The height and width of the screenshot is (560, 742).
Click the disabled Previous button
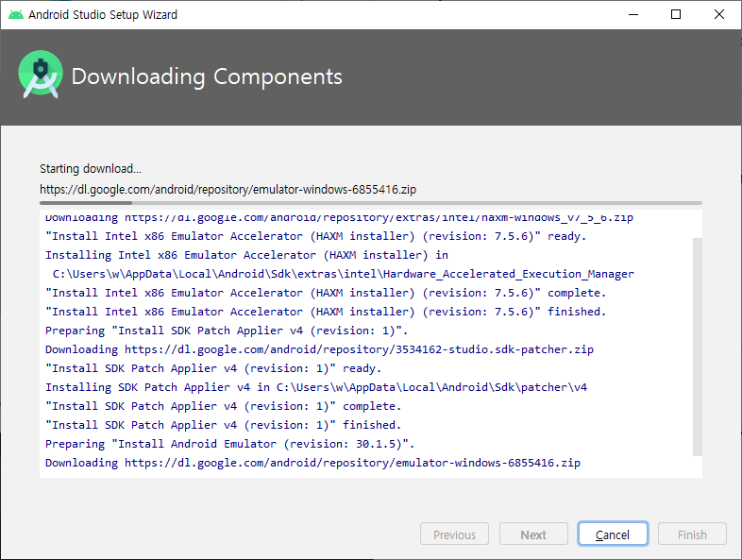pyautogui.click(x=454, y=535)
